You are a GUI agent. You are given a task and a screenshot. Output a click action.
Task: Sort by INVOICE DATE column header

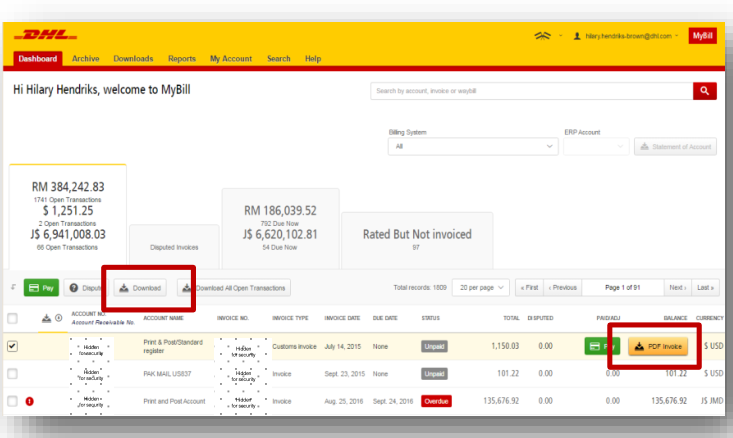[x=342, y=318]
